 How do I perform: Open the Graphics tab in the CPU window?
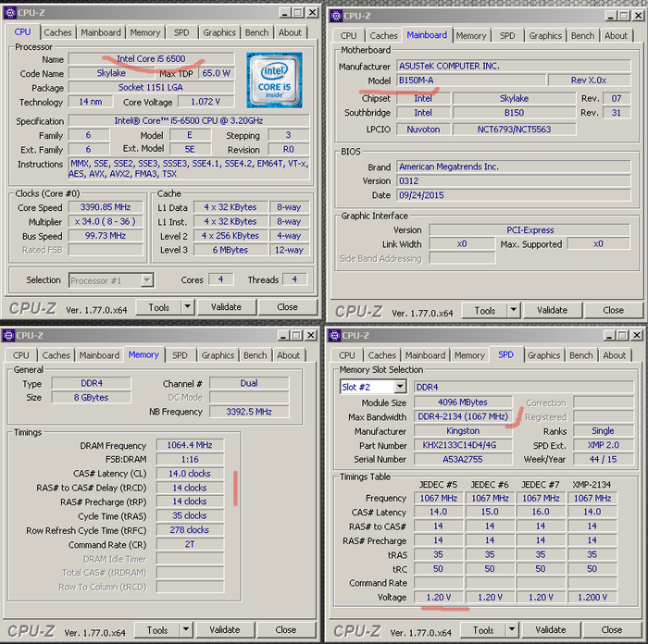219,32
